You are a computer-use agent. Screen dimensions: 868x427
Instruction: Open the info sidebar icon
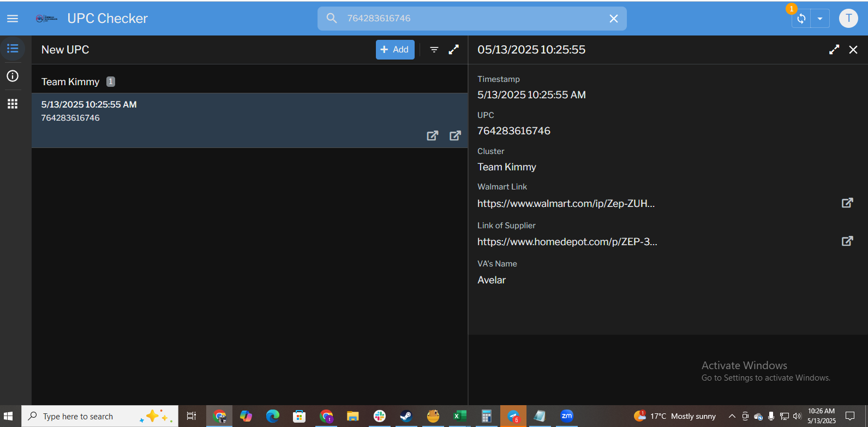tap(13, 76)
